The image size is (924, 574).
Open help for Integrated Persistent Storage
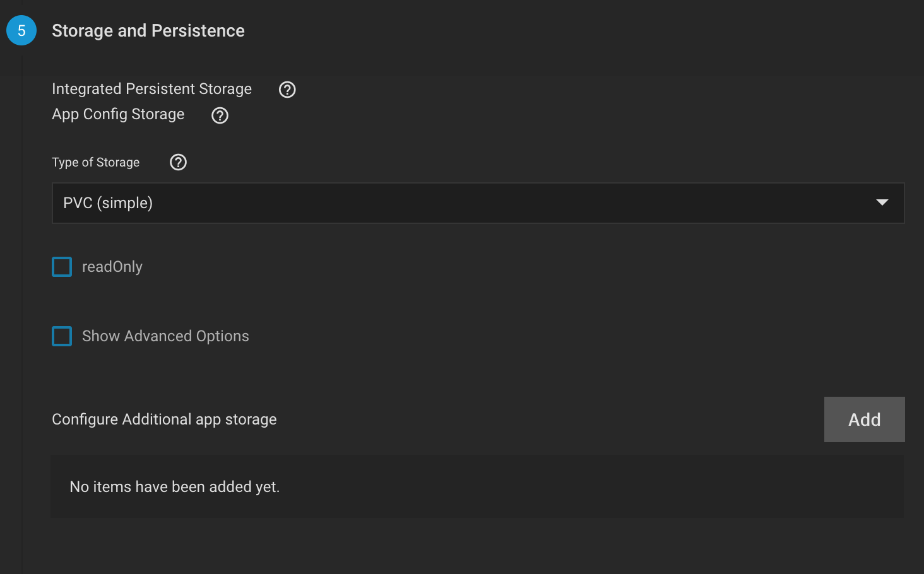click(287, 90)
